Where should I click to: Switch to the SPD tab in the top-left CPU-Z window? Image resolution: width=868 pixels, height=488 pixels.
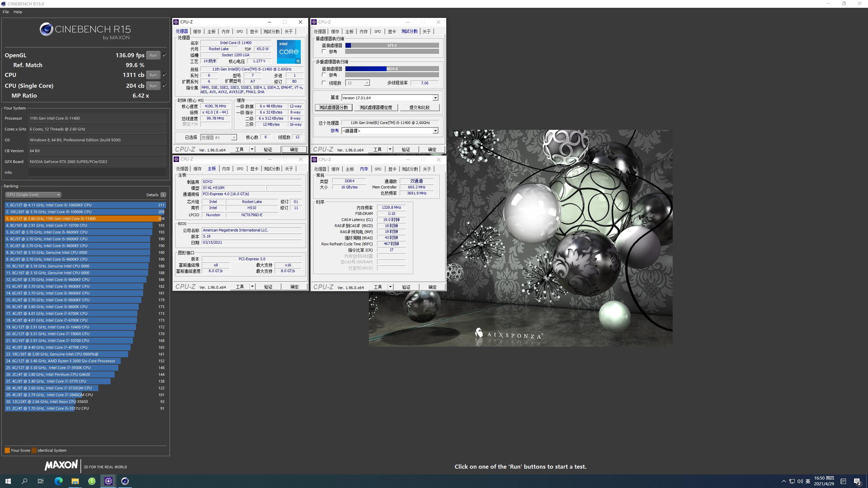[x=239, y=32]
